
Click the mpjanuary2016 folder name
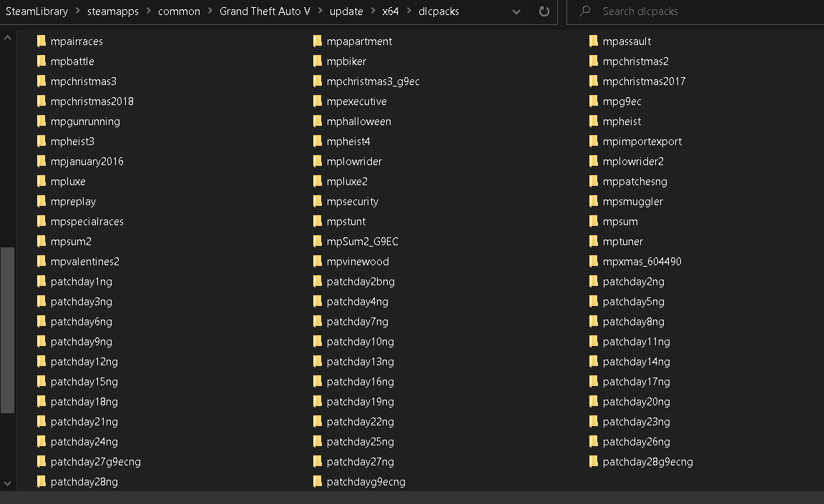(x=87, y=161)
